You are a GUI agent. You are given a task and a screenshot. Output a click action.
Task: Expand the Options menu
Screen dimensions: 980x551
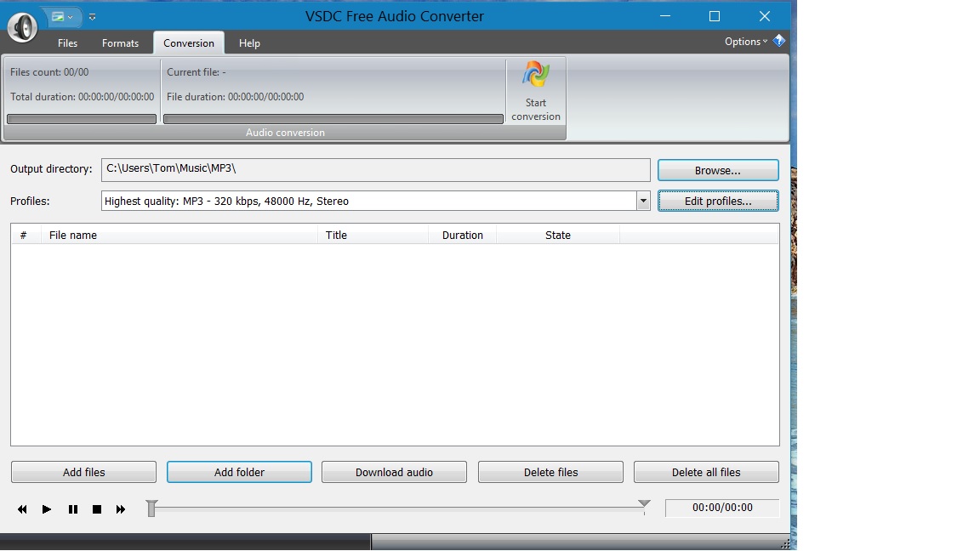pyautogui.click(x=745, y=41)
